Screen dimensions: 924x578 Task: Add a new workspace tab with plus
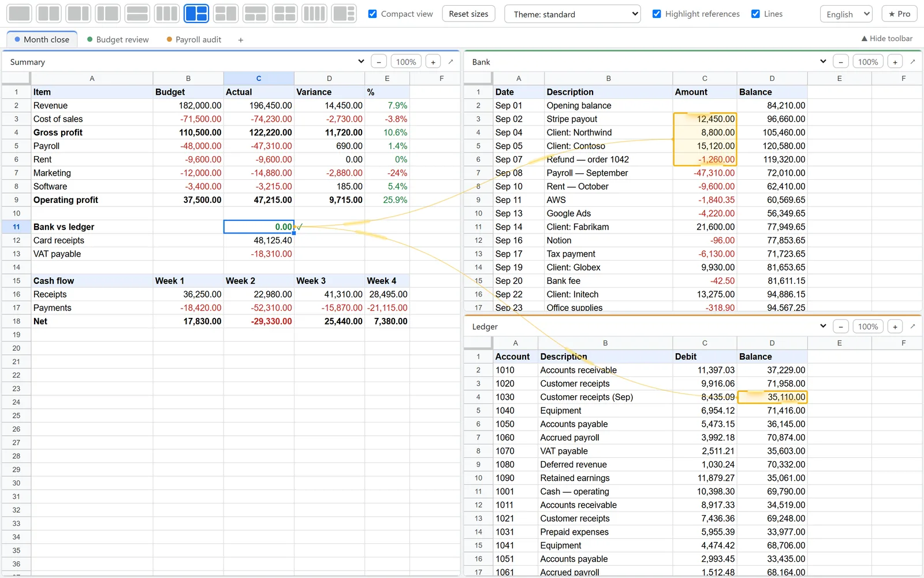pyautogui.click(x=241, y=40)
